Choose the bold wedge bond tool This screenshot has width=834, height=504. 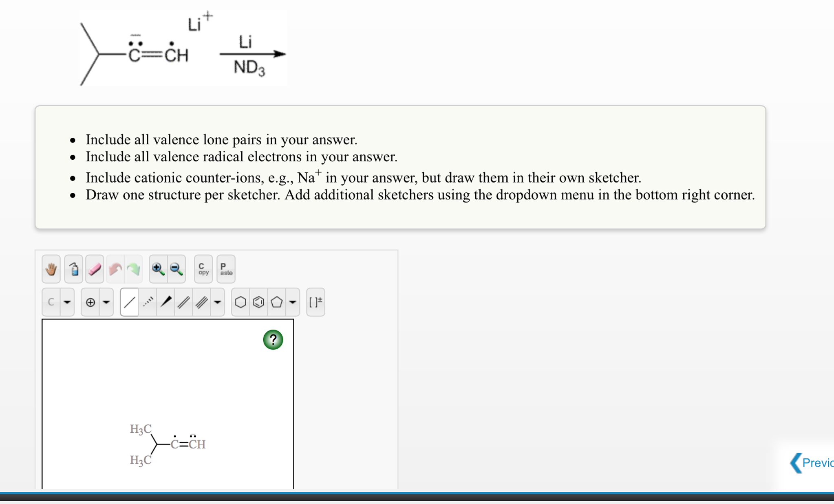tap(165, 302)
